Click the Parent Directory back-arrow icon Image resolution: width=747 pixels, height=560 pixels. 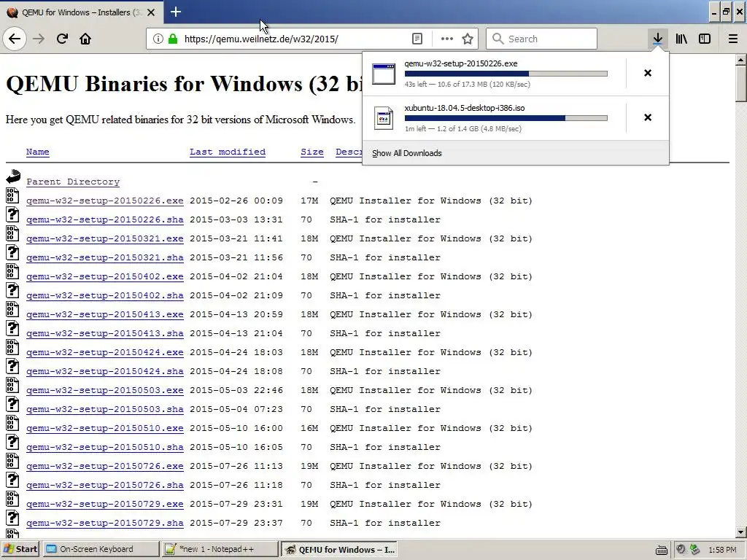(x=13, y=176)
